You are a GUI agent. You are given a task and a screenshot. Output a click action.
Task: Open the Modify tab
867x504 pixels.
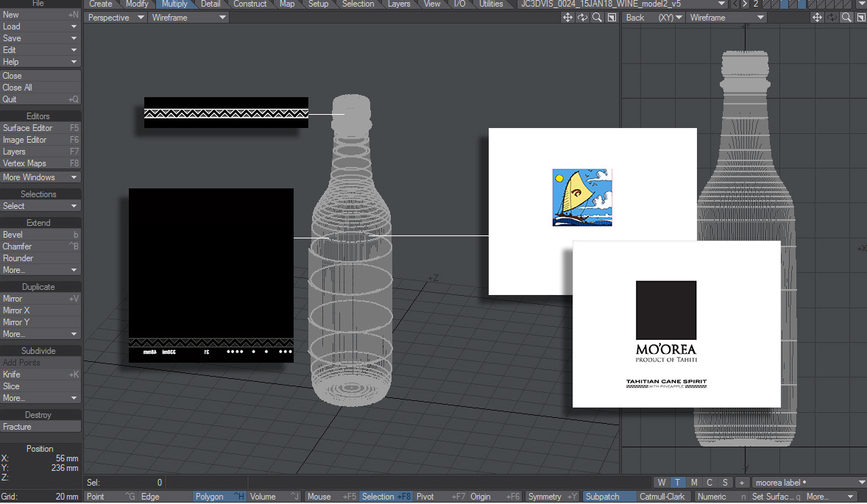point(137,4)
